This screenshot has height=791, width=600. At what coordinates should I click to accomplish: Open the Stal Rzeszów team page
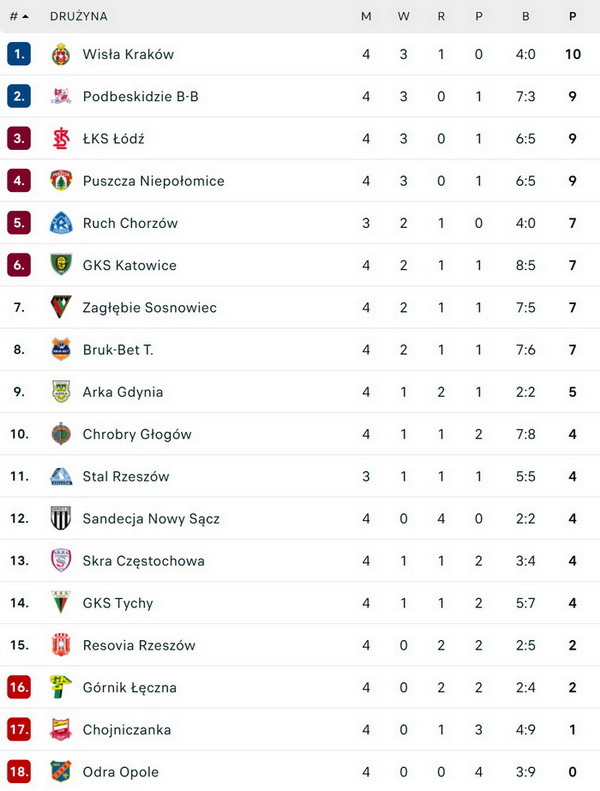point(126,476)
